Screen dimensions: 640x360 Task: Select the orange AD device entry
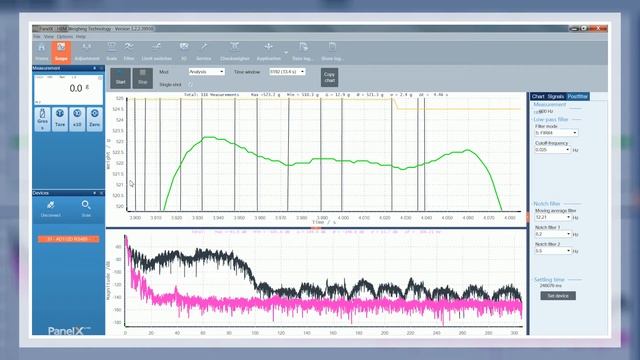pos(68,239)
